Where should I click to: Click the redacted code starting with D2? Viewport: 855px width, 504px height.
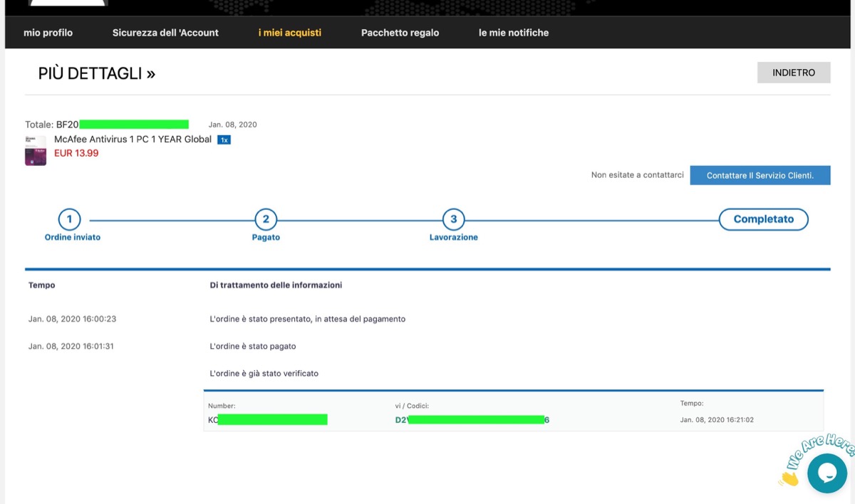point(472,420)
